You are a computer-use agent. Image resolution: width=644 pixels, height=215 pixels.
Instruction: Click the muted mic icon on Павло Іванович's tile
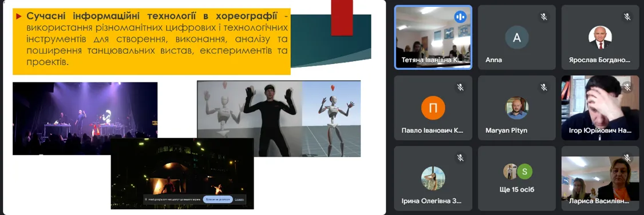(x=460, y=87)
